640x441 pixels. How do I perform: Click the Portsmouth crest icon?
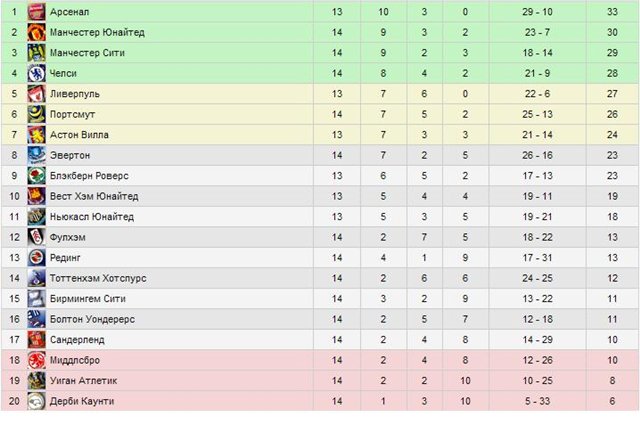pos(36,114)
